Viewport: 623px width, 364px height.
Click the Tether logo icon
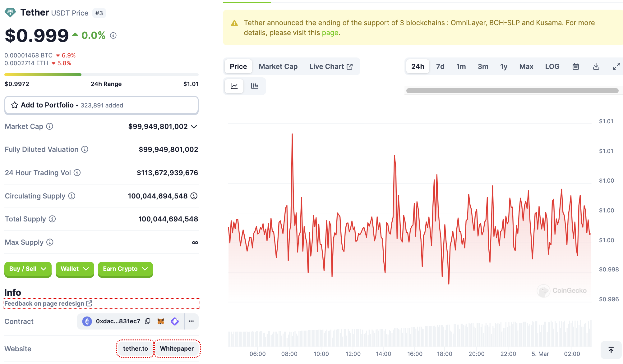pyautogui.click(x=10, y=13)
